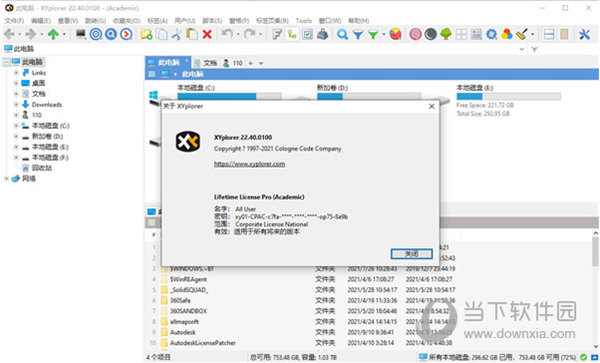Toggle the folder tree panel icon

click(292, 34)
